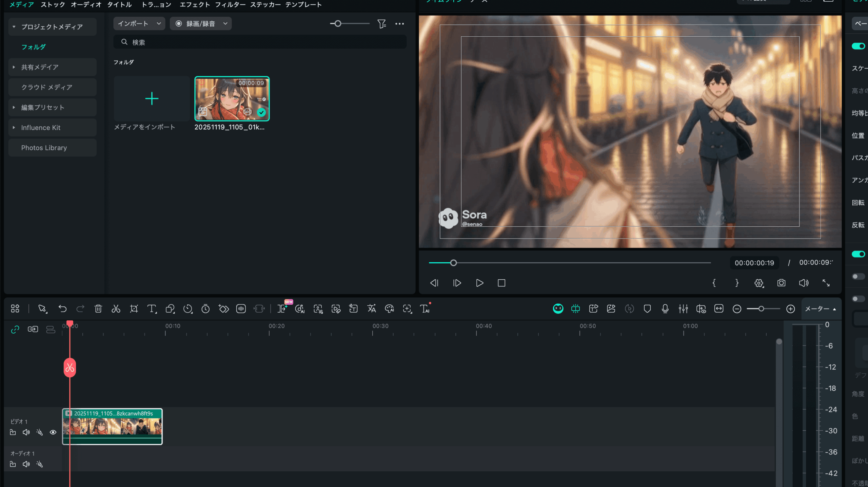
Task: Click the voiceover microphone icon
Action: point(665,309)
